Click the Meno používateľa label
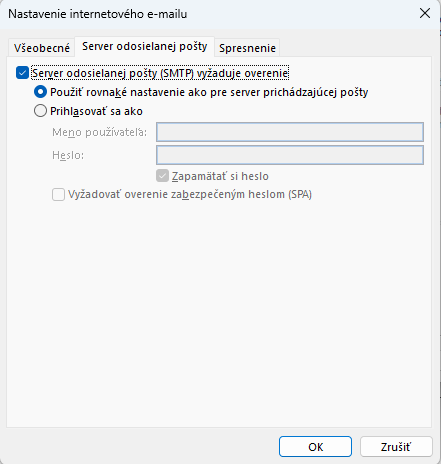The height and width of the screenshot is (464, 441). point(99,132)
